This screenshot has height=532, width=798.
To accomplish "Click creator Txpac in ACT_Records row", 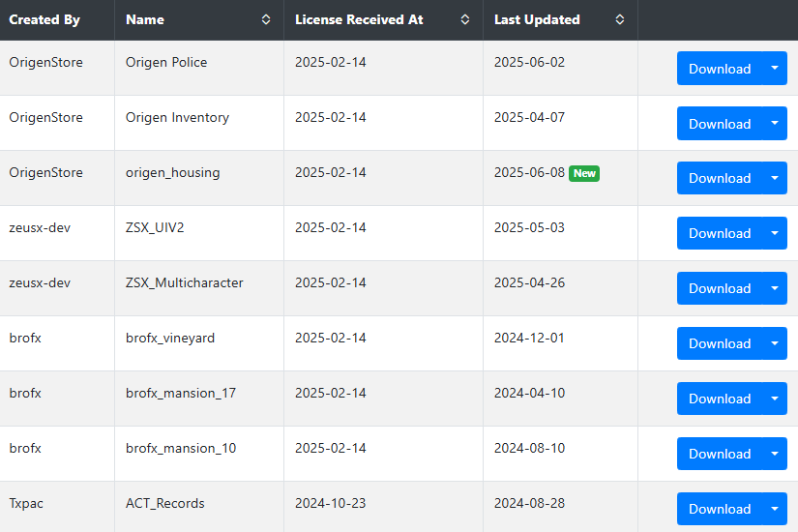I will click(26, 504).
